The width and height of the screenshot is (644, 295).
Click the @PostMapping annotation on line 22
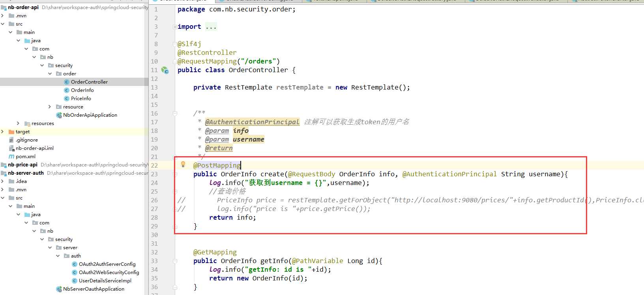(217, 165)
